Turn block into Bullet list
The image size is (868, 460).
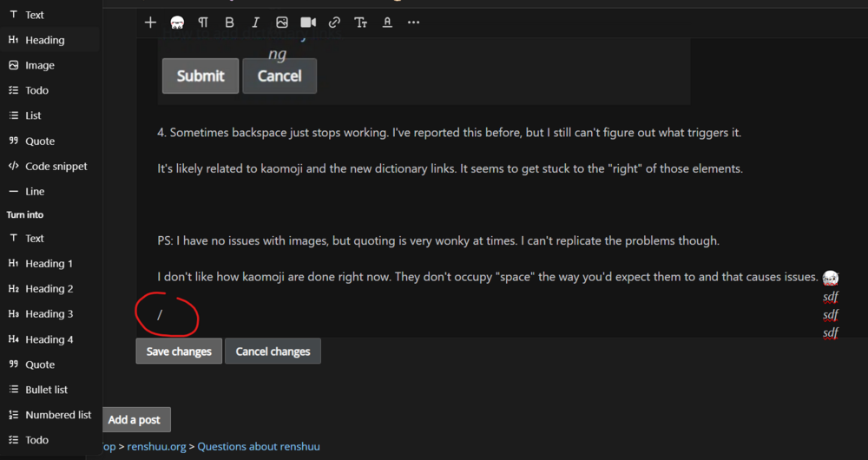[x=46, y=390]
